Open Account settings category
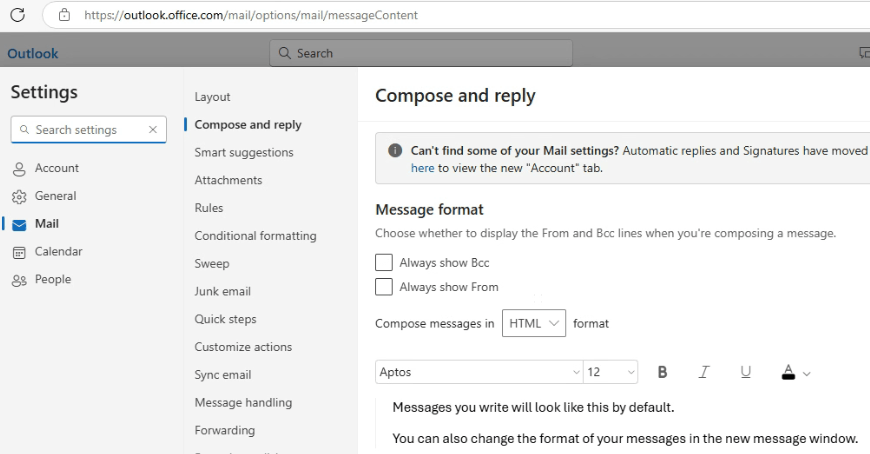Viewport: 870px width, 454px height. (x=57, y=168)
